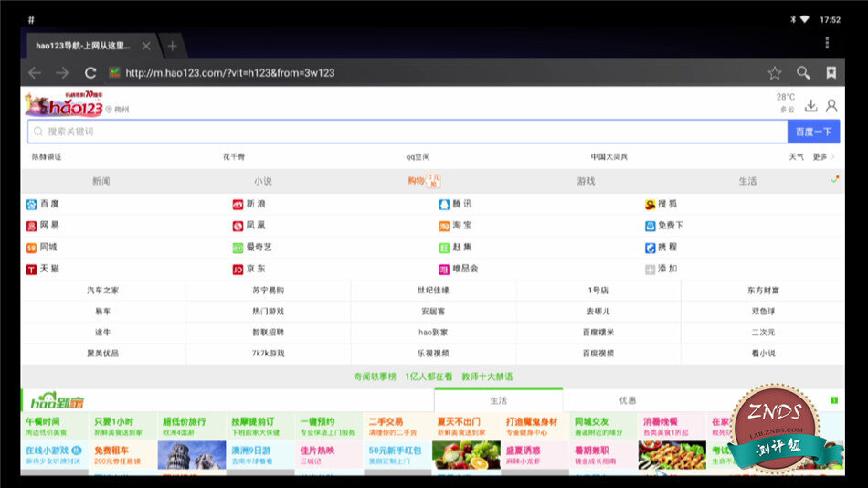Tap the Wi-Fi status bar icon
The height and width of the screenshot is (488, 868).
(x=805, y=19)
